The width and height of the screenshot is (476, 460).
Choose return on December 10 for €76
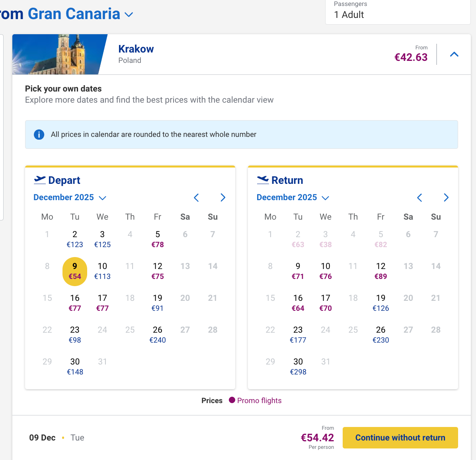point(326,271)
